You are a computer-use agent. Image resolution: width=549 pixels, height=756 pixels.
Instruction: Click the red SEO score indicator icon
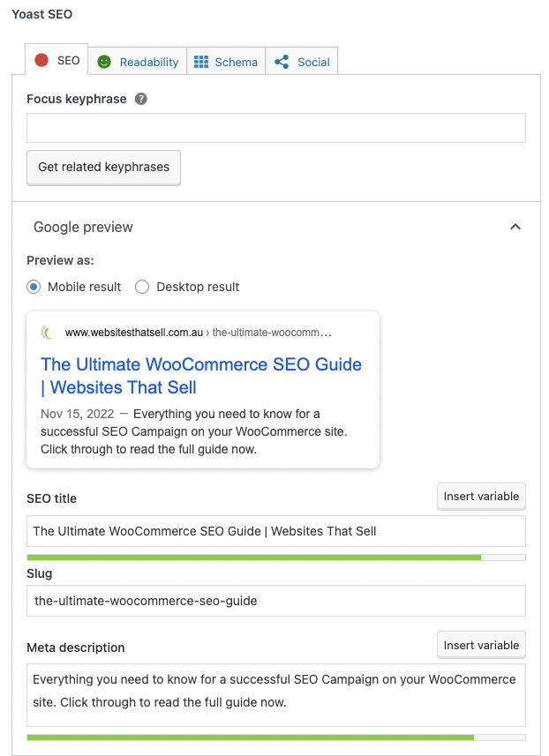pyautogui.click(x=41, y=61)
